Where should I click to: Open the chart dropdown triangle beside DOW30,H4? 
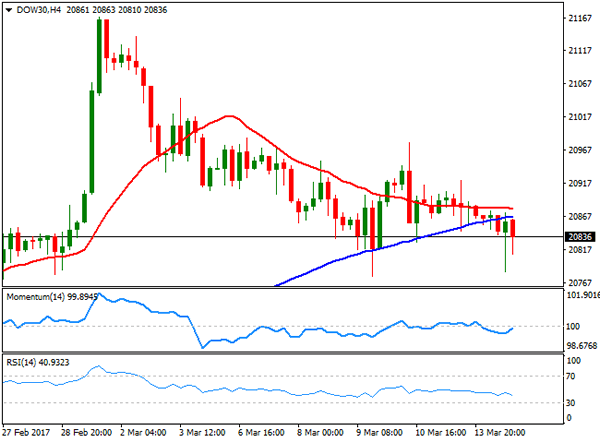coord(8,10)
